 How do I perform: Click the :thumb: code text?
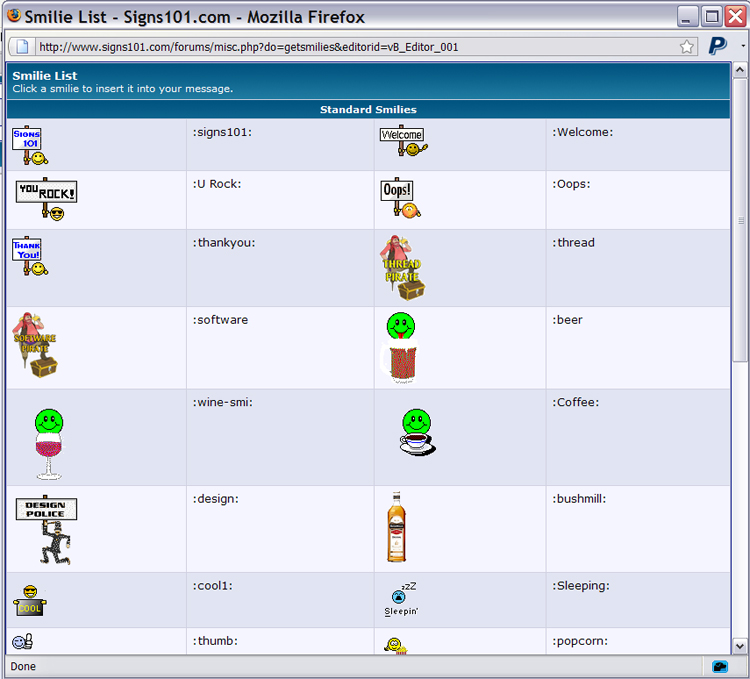pos(215,641)
